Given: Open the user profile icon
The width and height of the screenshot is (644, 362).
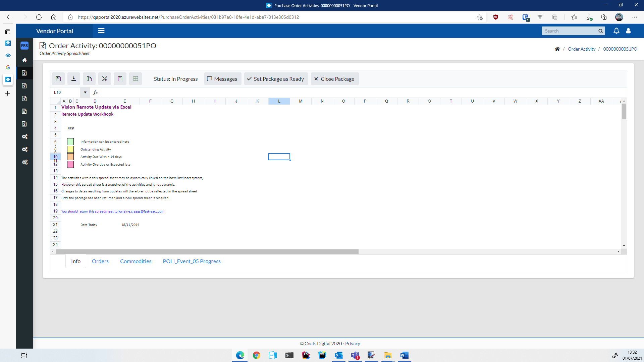Looking at the screenshot, I should point(628,31).
